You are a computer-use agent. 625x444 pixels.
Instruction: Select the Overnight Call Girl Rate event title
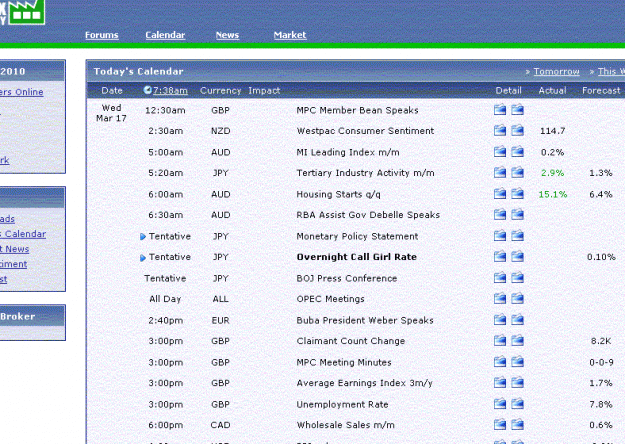click(x=356, y=257)
